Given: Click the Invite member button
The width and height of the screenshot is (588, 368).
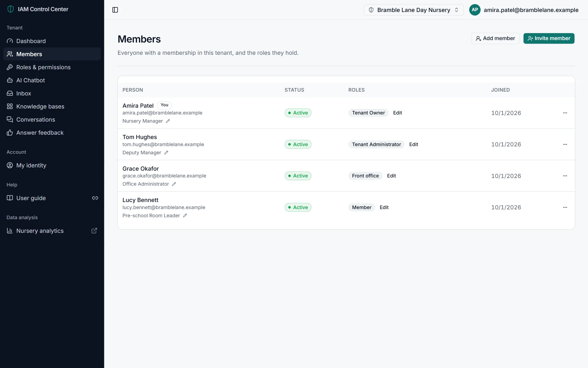Looking at the screenshot, I should coord(549,38).
